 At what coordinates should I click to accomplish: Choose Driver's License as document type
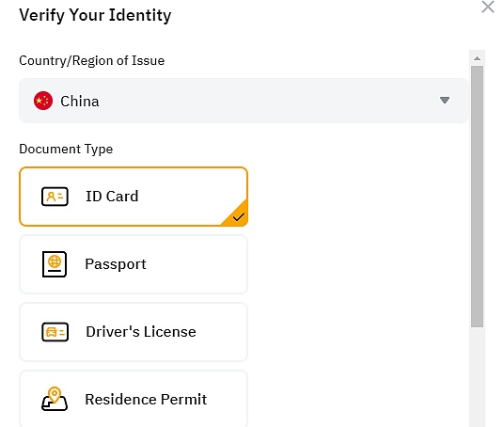134,332
